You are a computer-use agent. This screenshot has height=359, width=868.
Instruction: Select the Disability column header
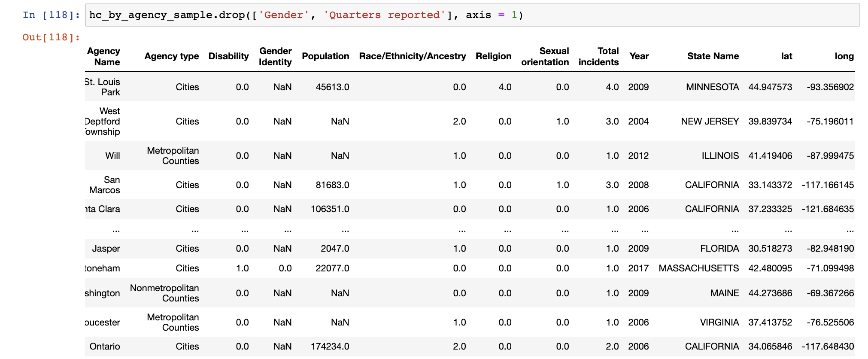click(x=228, y=56)
